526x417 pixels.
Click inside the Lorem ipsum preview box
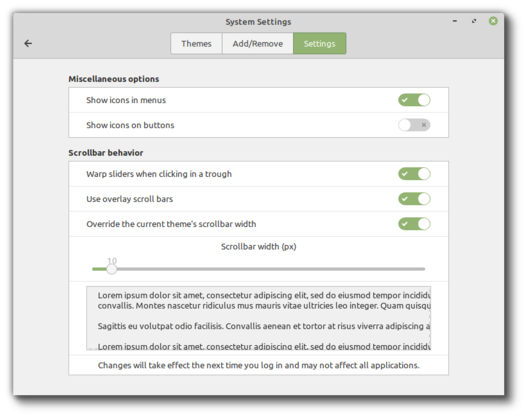[258, 318]
